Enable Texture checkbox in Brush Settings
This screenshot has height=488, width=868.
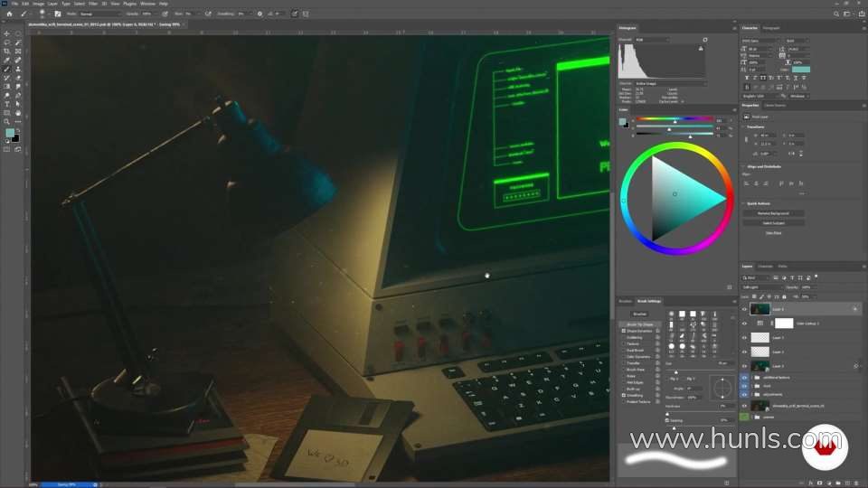(x=624, y=344)
